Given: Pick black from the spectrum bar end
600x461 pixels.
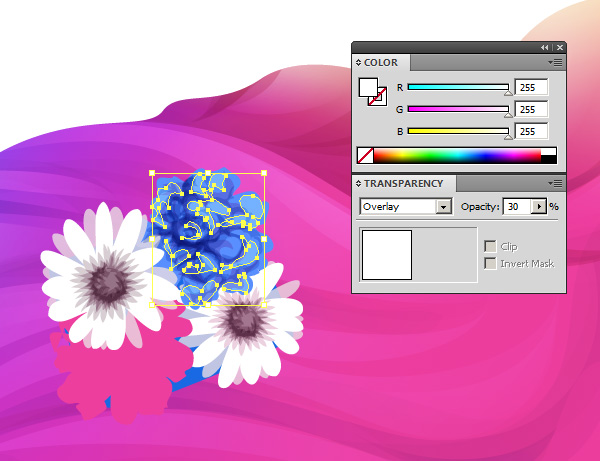Looking at the screenshot, I should point(548,158).
